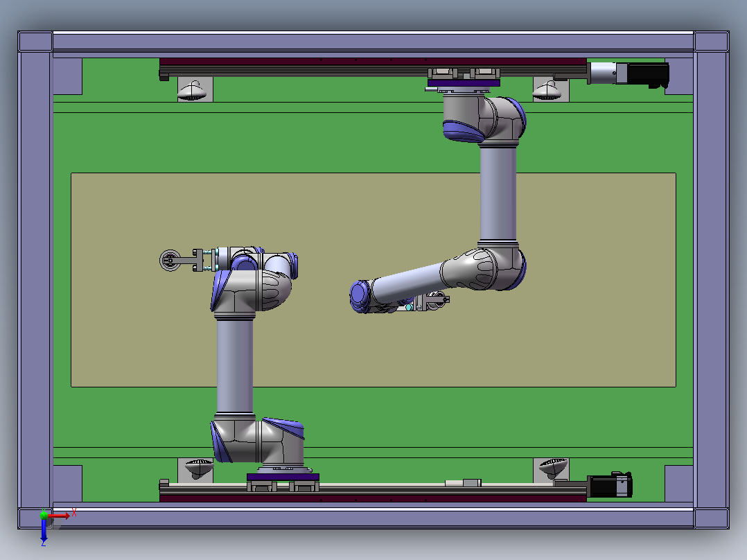Select the blue wrist cap on the right robot
Screen dimensions: 747x560
pos(360,297)
